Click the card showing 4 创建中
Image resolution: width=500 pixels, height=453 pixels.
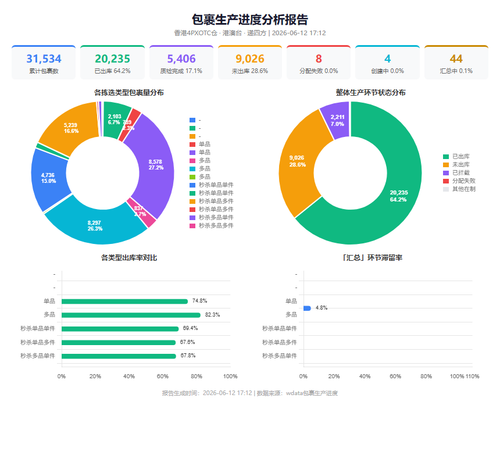387,62
